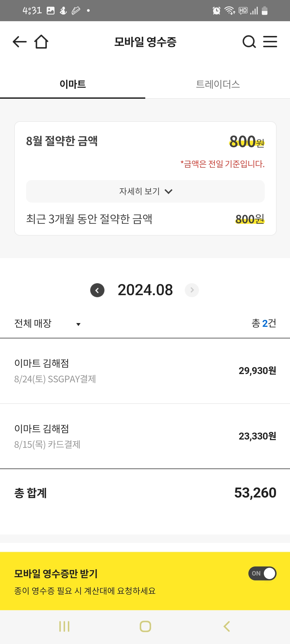This screenshot has height=644, width=290.
Task: Open the 8/24 SSGPAY receipt of 29,930원
Action: [x=145, y=371]
